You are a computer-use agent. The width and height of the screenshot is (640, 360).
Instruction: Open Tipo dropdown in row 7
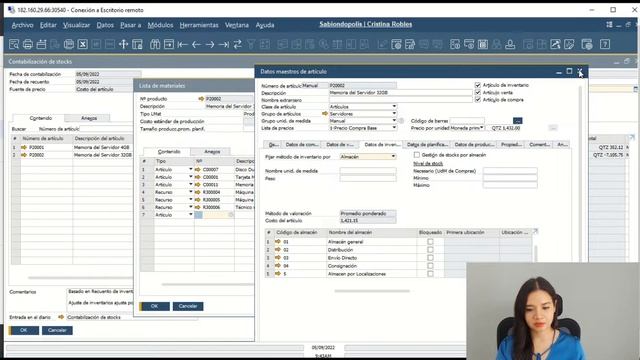click(x=191, y=215)
